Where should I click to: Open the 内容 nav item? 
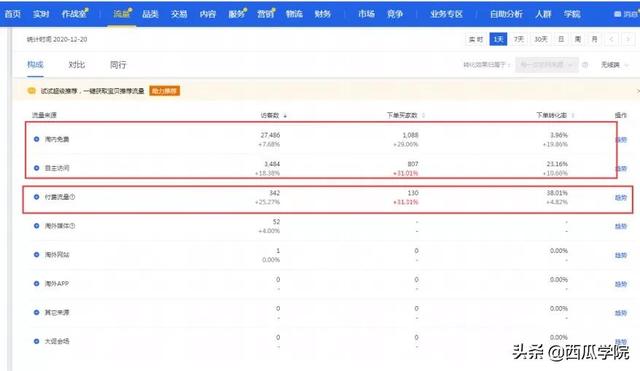(207, 14)
